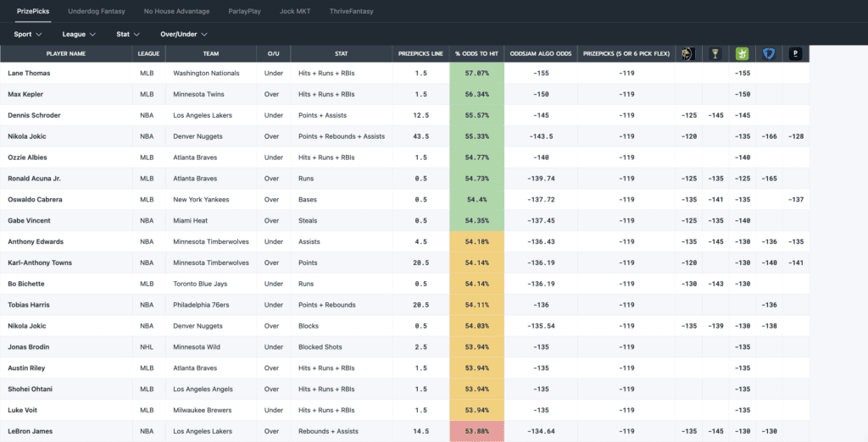Click Ozzie Albies in the player column
This screenshot has height=442, width=868.
pyautogui.click(x=28, y=157)
